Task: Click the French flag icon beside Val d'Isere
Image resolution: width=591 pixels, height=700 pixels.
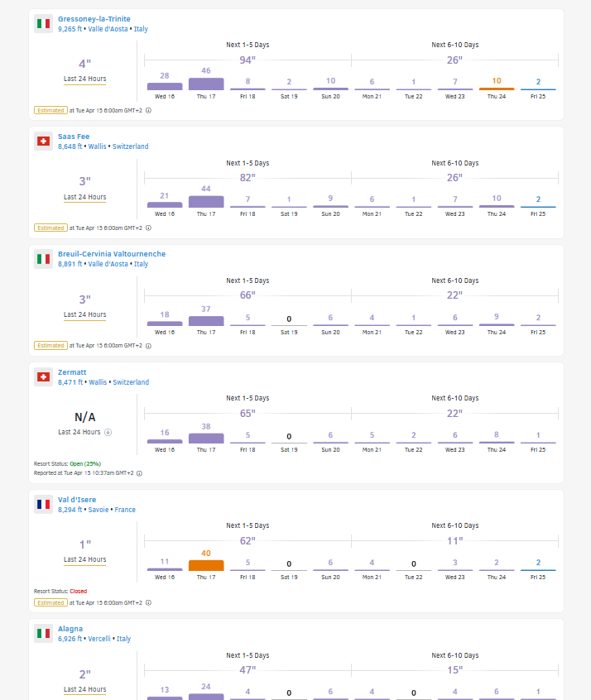Action: (43, 504)
